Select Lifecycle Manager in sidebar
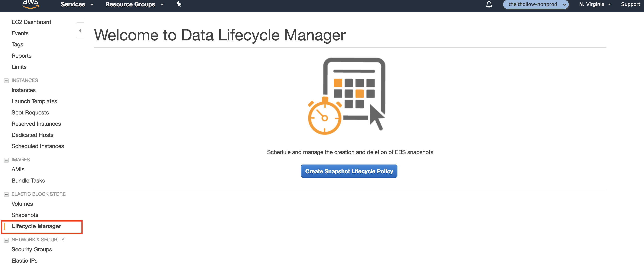The image size is (644, 269). pyautogui.click(x=36, y=226)
